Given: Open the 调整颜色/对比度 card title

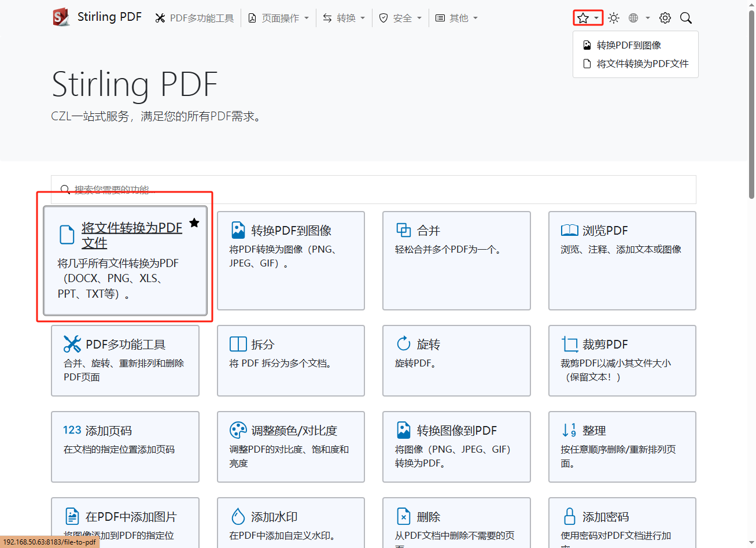Looking at the screenshot, I should click(x=294, y=431).
